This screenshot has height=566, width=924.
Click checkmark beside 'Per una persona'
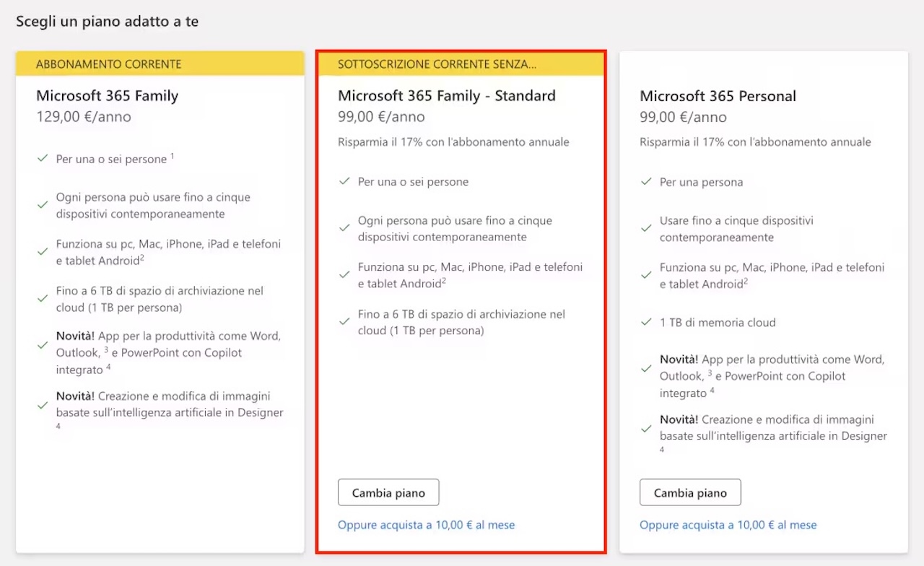click(x=646, y=181)
